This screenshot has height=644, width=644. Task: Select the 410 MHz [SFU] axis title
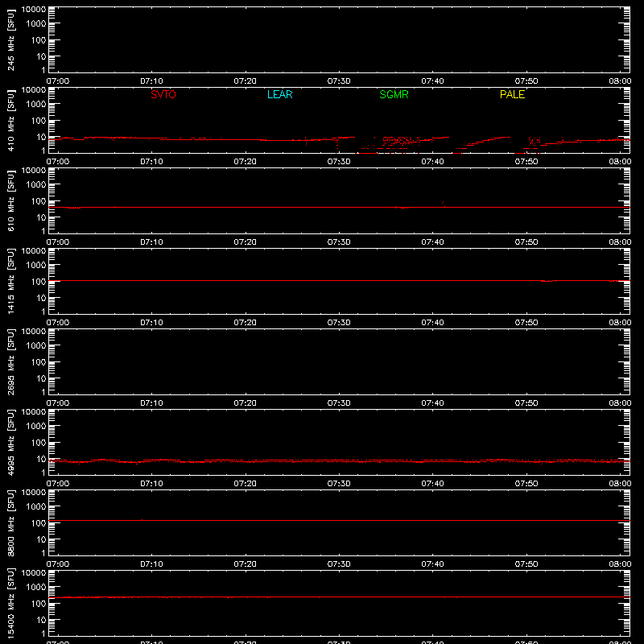click(10, 121)
